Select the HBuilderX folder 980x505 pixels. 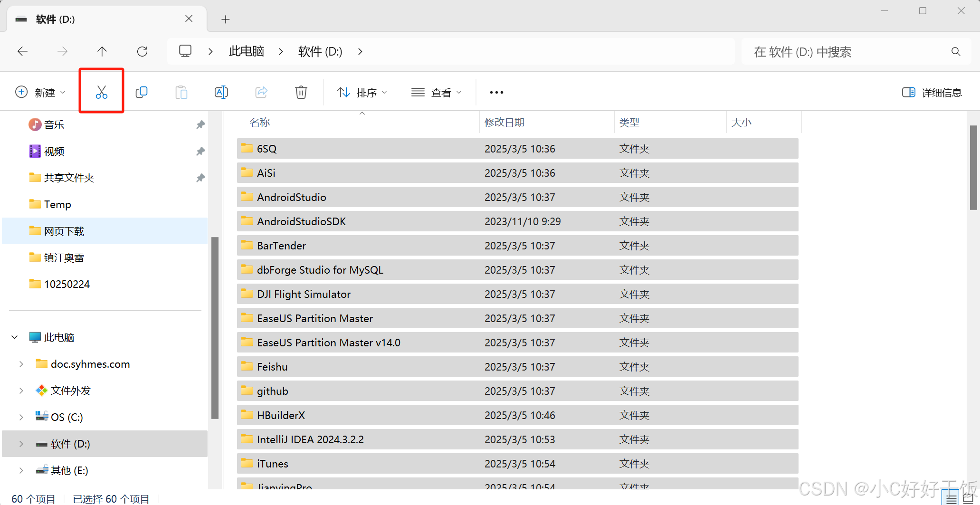[517, 415]
